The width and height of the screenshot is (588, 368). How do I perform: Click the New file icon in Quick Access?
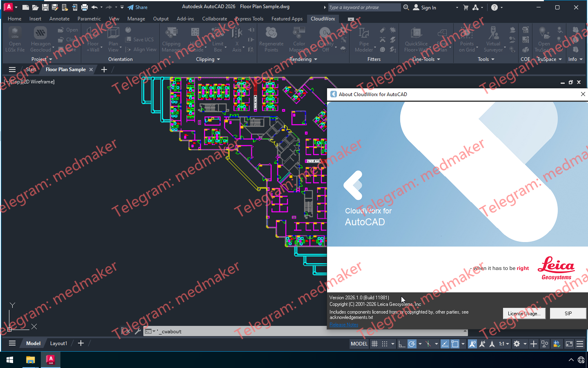[x=25, y=7]
